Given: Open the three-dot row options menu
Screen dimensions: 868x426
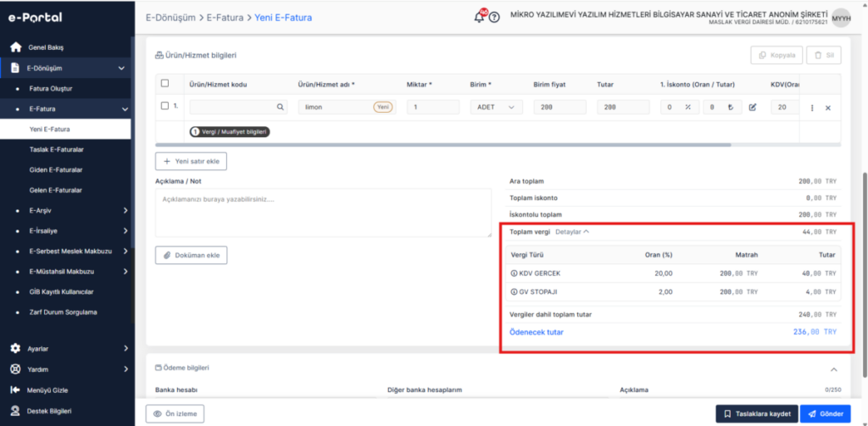Looking at the screenshot, I should pyautogui.click(x=812, y=108).
